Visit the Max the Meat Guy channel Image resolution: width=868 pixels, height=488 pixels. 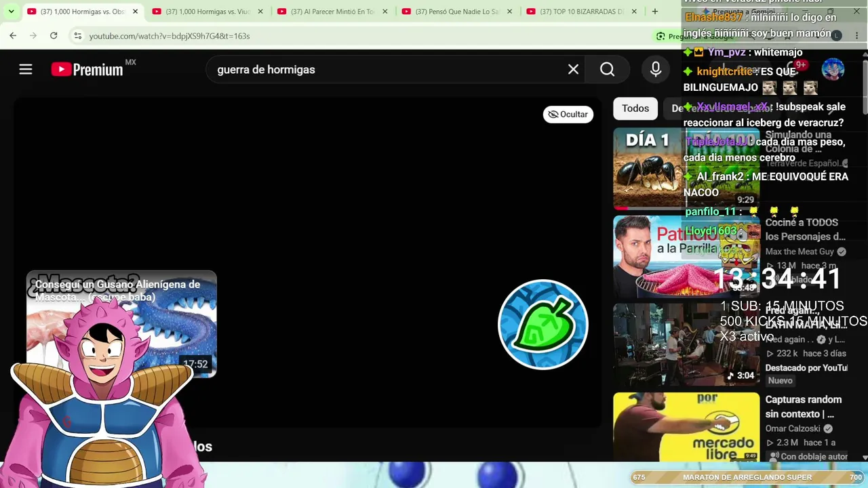coord(800,251)
